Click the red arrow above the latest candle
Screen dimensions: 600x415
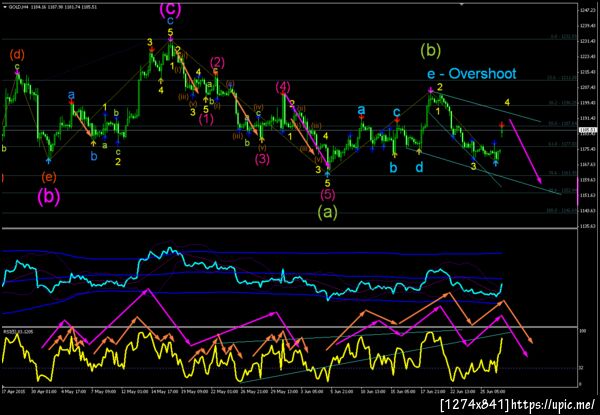pos(502,125)
